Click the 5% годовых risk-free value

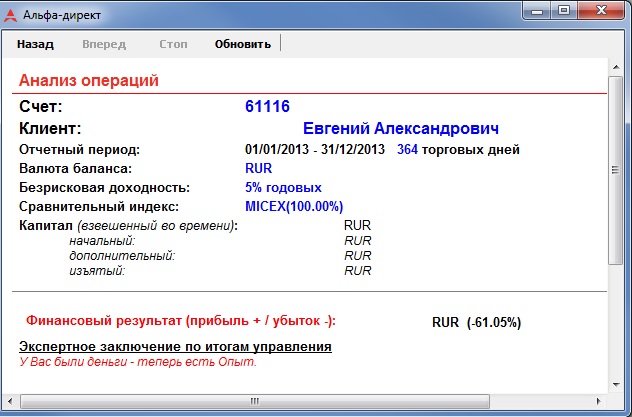283,188
